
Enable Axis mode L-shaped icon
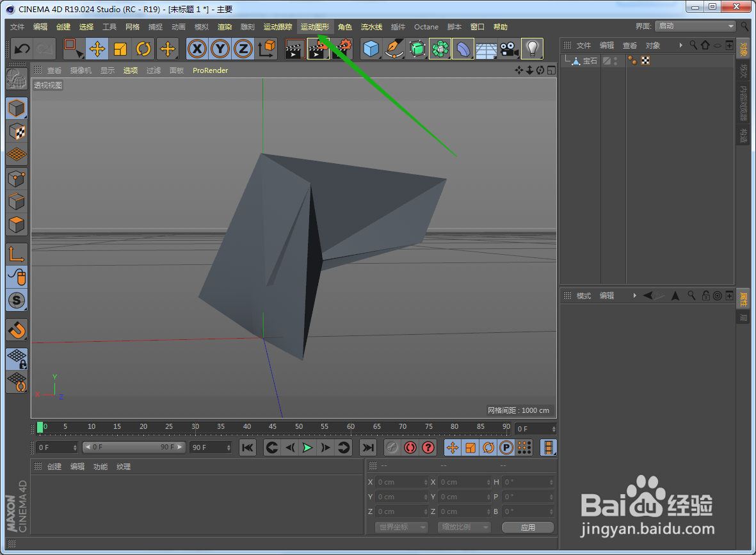(x=17, y=254)
